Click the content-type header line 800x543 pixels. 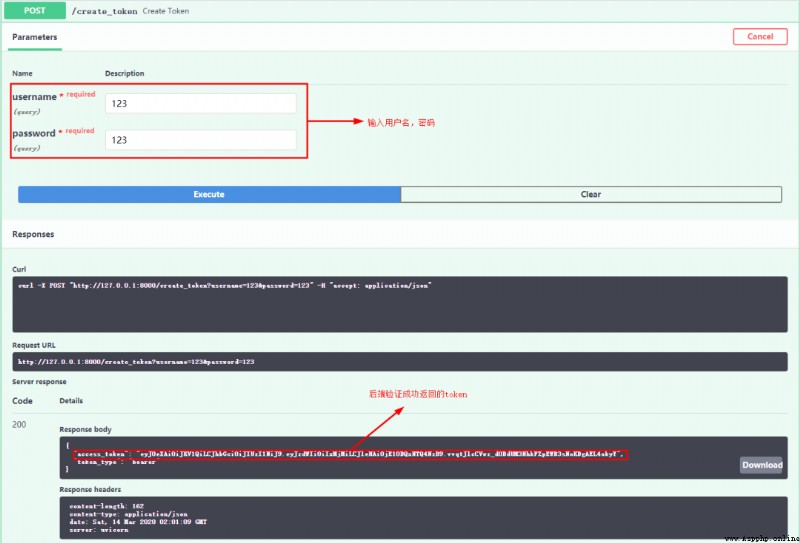click(129, 514)
